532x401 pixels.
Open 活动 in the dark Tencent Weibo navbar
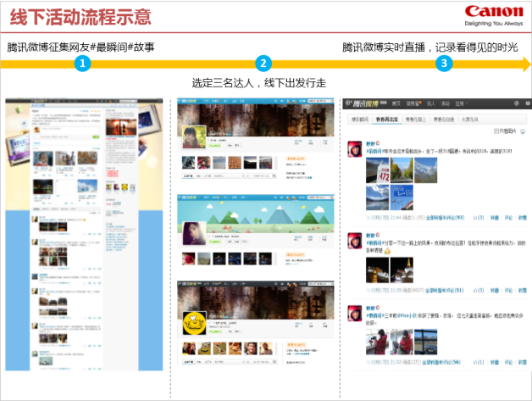tap(445, 103)
